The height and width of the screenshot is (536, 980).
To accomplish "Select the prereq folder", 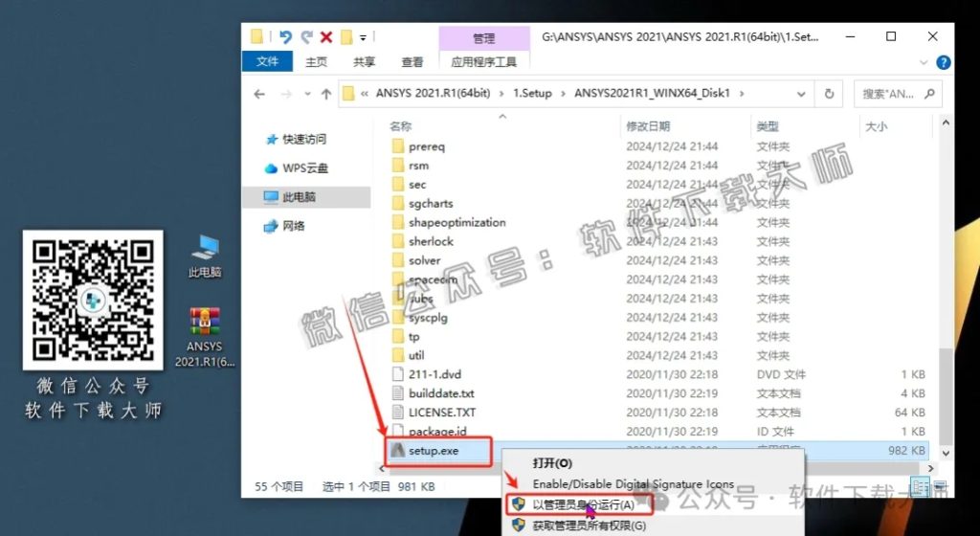I will 426,146.
